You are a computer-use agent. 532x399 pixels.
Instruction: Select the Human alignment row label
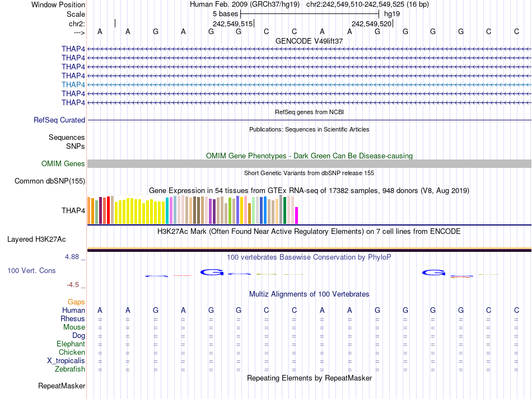click(73, 311)
